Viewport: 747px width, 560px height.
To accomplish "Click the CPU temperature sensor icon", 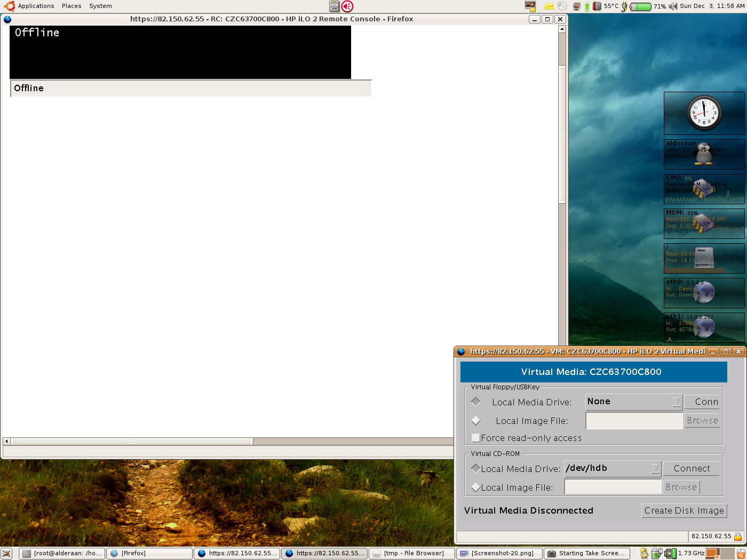I will pos(597,6).
